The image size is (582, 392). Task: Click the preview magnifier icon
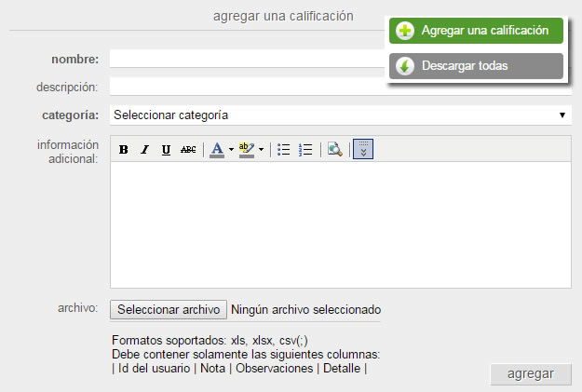click(335, 150)
